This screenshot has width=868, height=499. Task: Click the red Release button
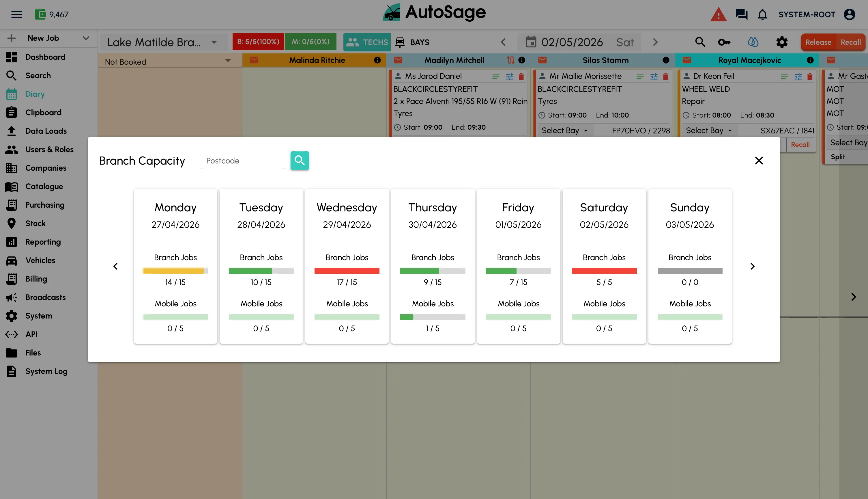(x=818, y=42)
